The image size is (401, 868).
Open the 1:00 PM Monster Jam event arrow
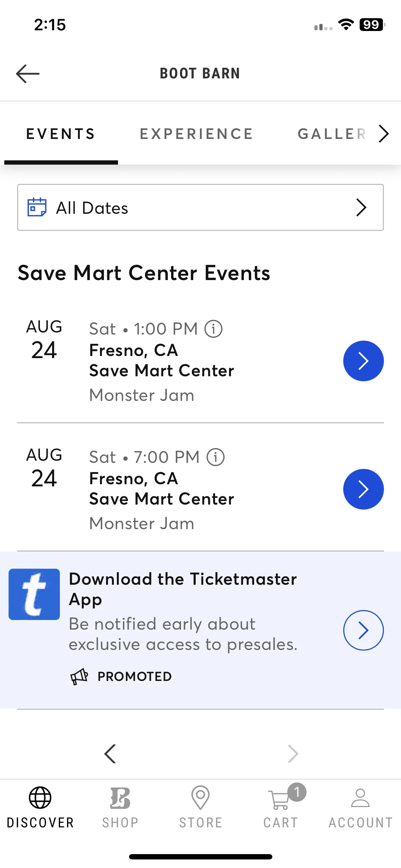click(x=363, y=361)
